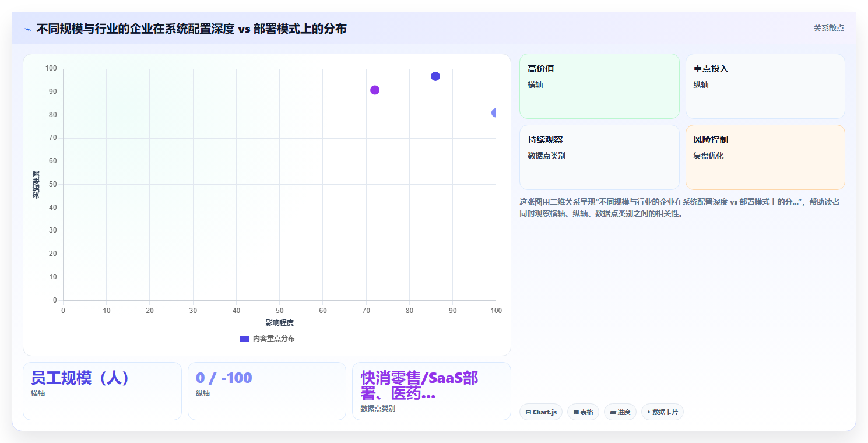Screen dimensions: 868x443
Task: Click 复盘优化 text in 风险控制 card
Action: (708, 156)
